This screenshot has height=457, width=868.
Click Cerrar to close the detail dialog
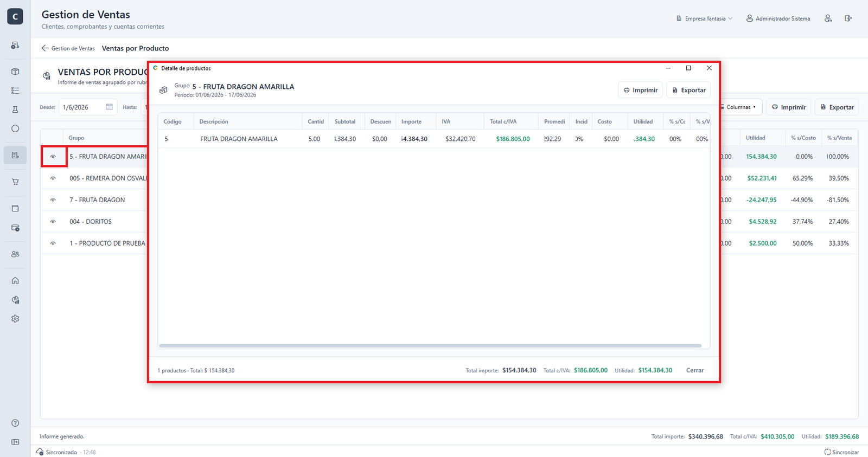[x=695, y=370]
